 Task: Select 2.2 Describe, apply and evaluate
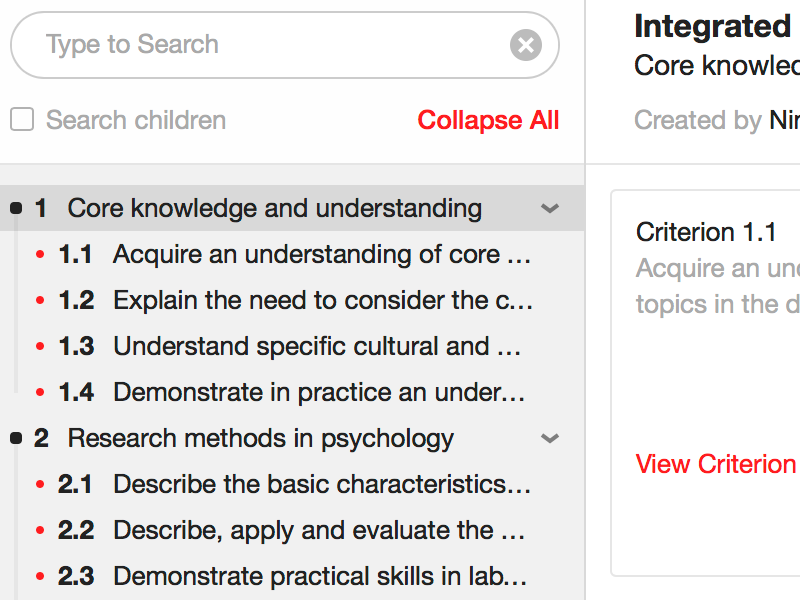point(318,531)
